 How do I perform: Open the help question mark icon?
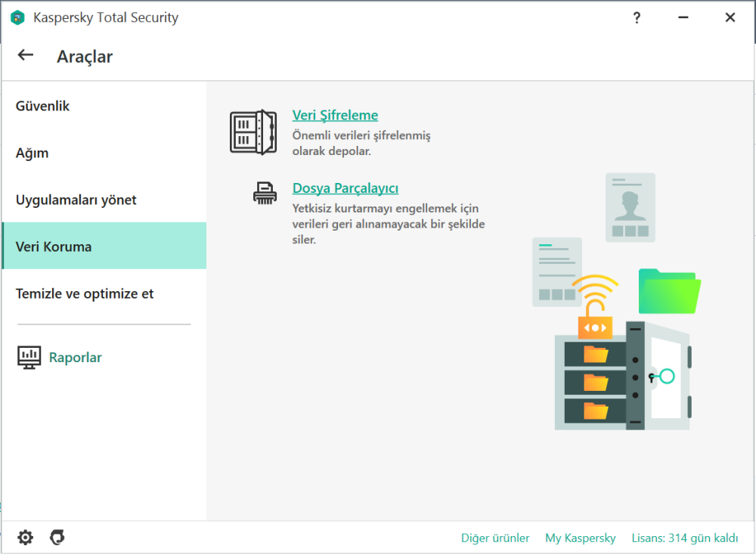(x=637, y=18)
